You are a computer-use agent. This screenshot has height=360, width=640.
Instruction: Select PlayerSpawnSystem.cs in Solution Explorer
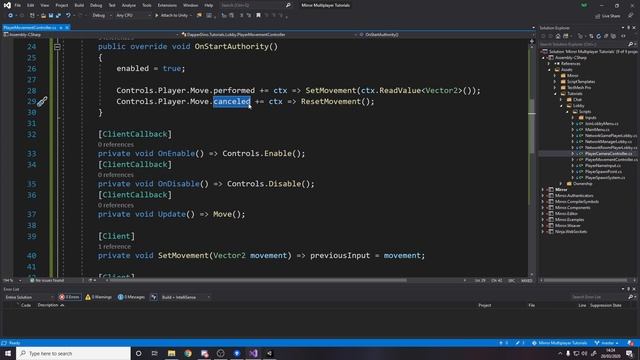click(x=605, y=178)
